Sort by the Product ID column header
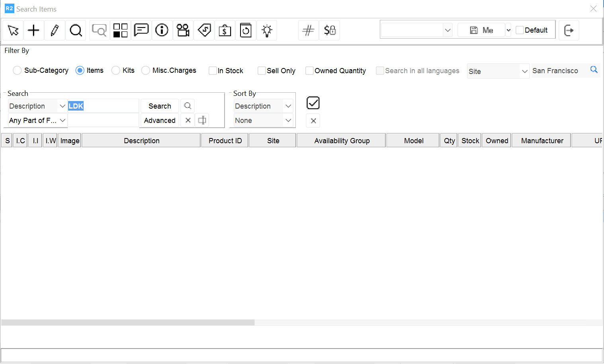The height and width of the screenshot is (364, 604). (x=225, y=141)
